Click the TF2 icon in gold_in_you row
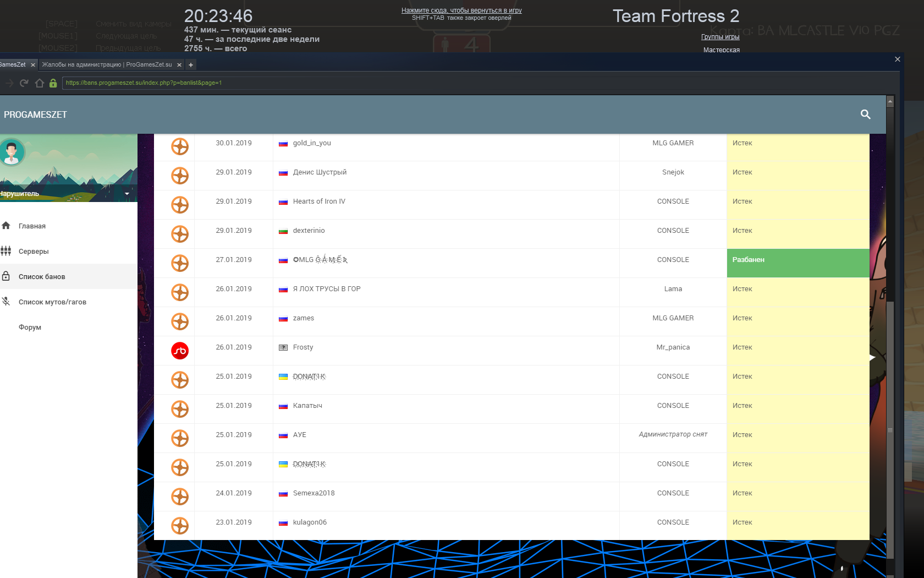Screen dimensions: 924x578 click(x=180, y=146)
